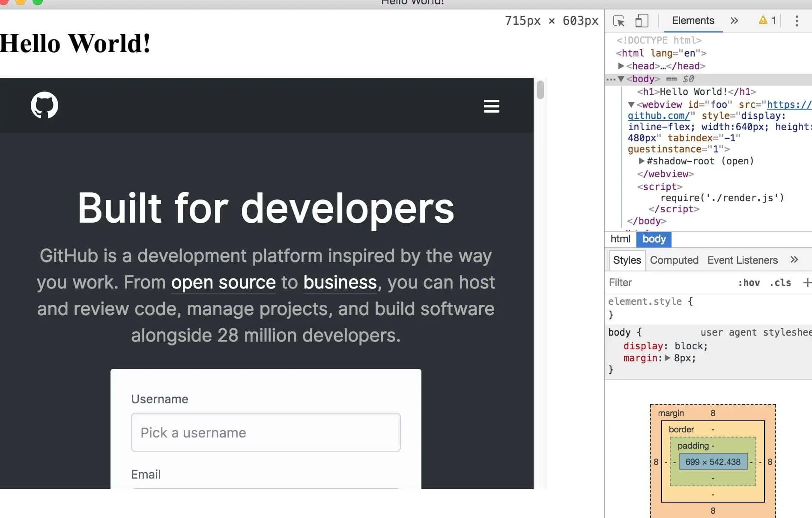Toggle the .cls element classes panel
812x518 pixels.
[x=780, y=283]
